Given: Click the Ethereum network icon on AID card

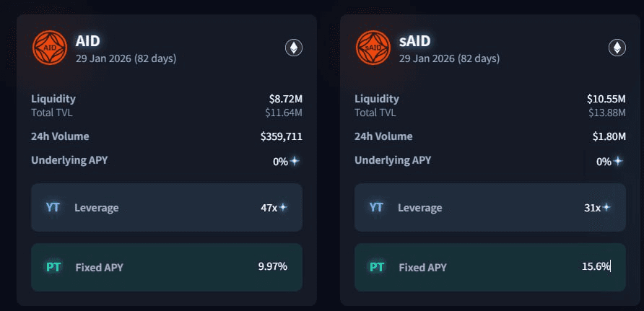Looking at the screenshot, I should coord(294,48).
